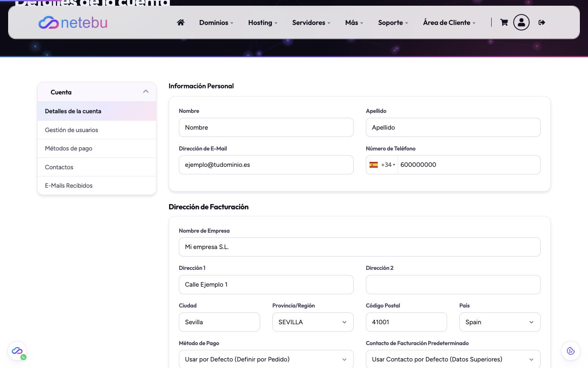The height and width of the screenshot is (368, 588).
Task: Open Métodos de pago
Action: pyautogui.click(x=97, y=148)
